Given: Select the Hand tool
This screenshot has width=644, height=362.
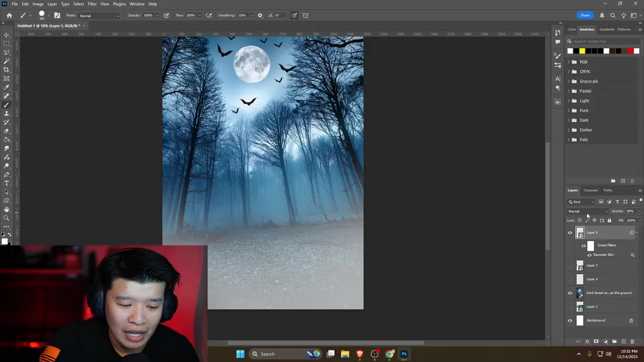Looking at the screenshot, I should [7, 209].
